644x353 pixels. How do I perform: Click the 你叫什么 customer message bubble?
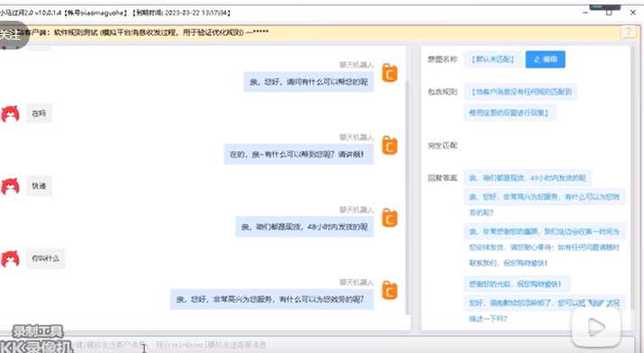46,258
